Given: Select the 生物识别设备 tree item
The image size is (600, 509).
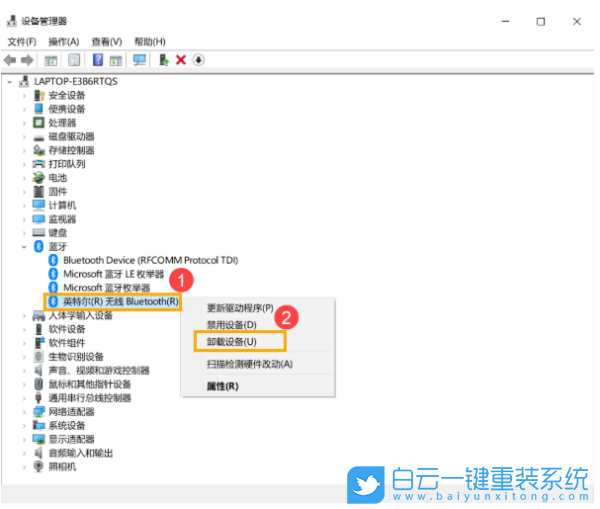Looking at the screenshot, I should (76, 357).
